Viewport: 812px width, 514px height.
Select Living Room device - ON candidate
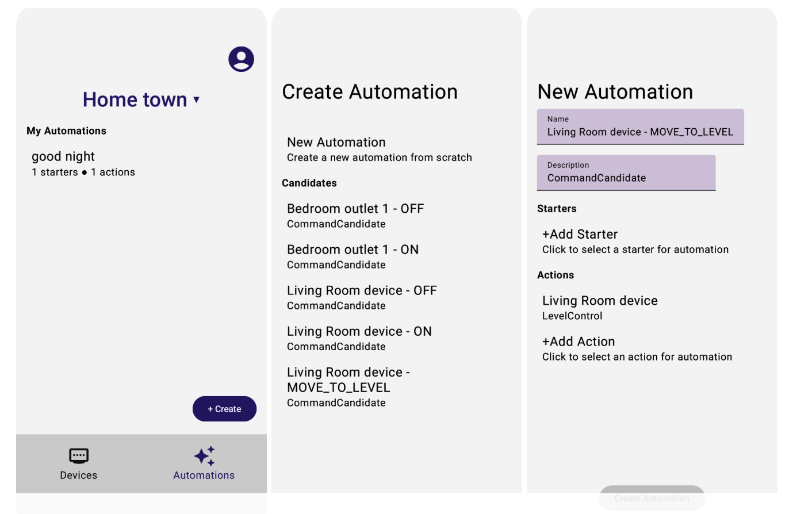coord(359,338)
